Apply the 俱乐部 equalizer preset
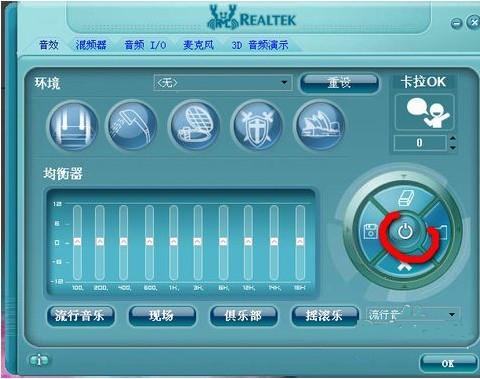This screenshot has width=480, height=379. (x=243, y=315)
